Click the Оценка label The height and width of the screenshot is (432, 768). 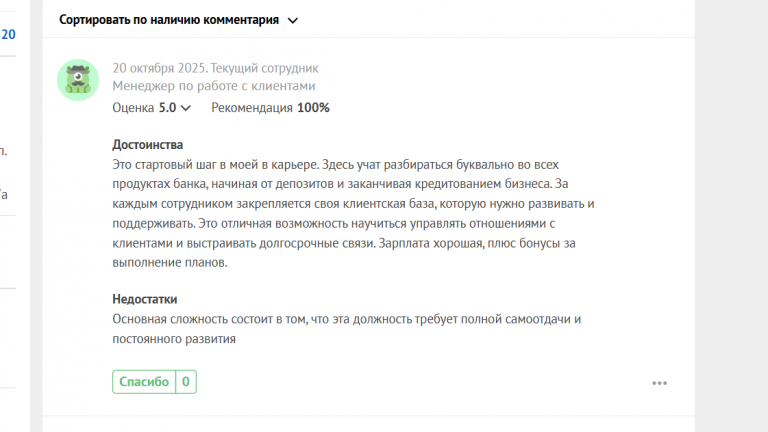pos(133,108)
